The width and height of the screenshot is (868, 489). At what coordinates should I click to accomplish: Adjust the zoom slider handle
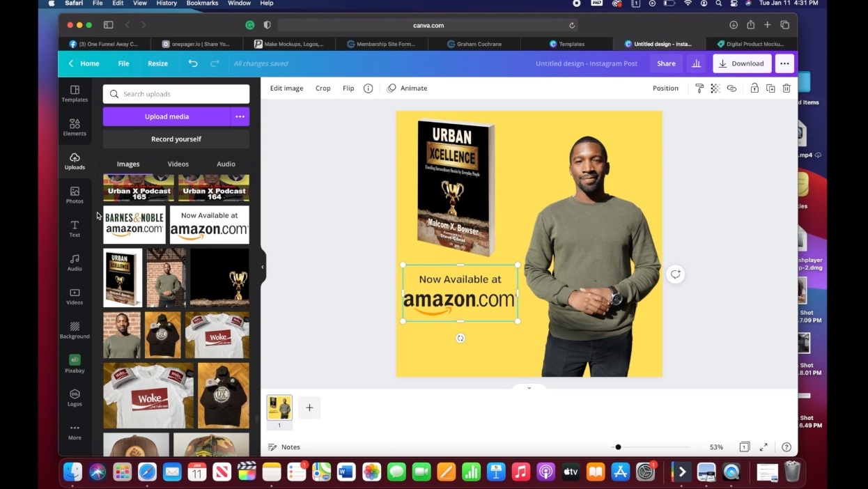(618, 447)
